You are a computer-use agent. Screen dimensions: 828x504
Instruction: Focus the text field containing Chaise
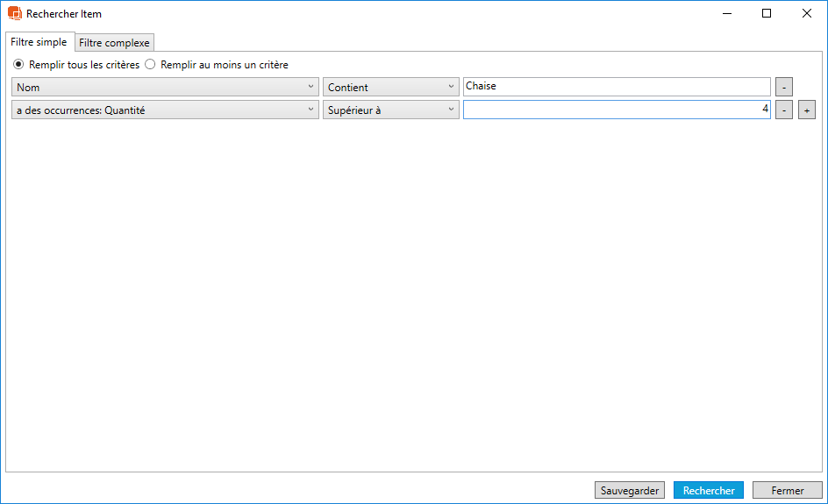(x=617, y=87)
